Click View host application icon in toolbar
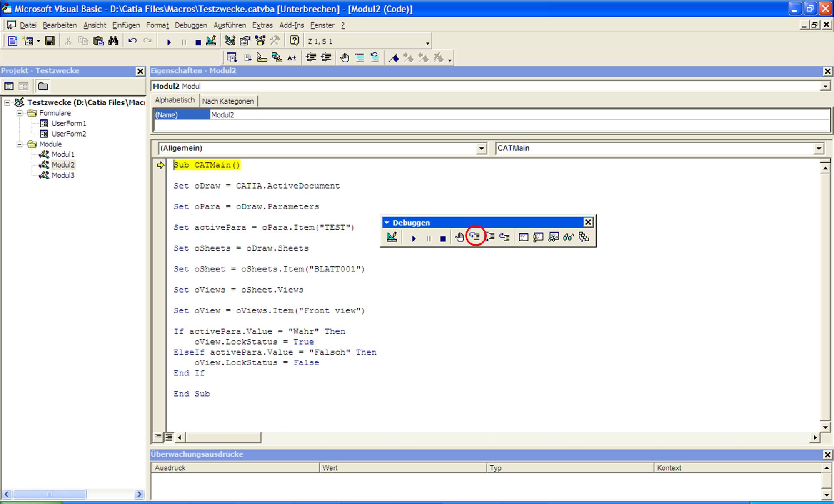Image resolution: width=834 pixels, height=504 pixels. click(12, 41)
